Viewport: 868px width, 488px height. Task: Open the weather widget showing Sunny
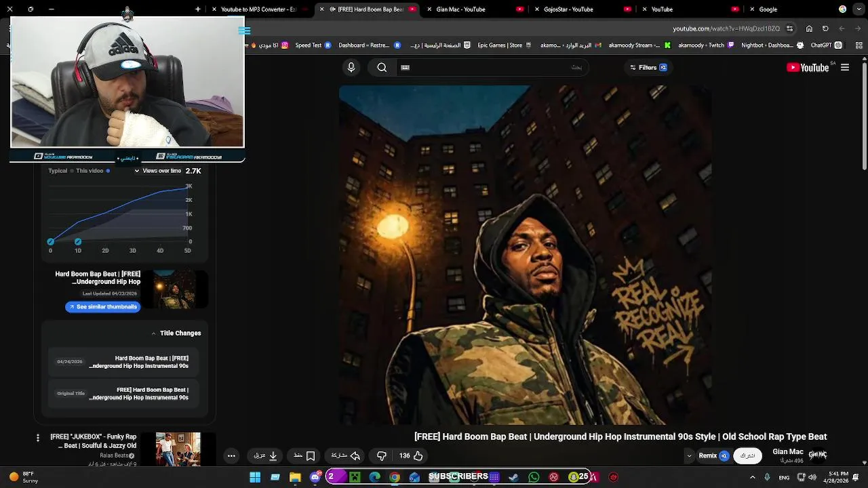(x=23, y=477)
